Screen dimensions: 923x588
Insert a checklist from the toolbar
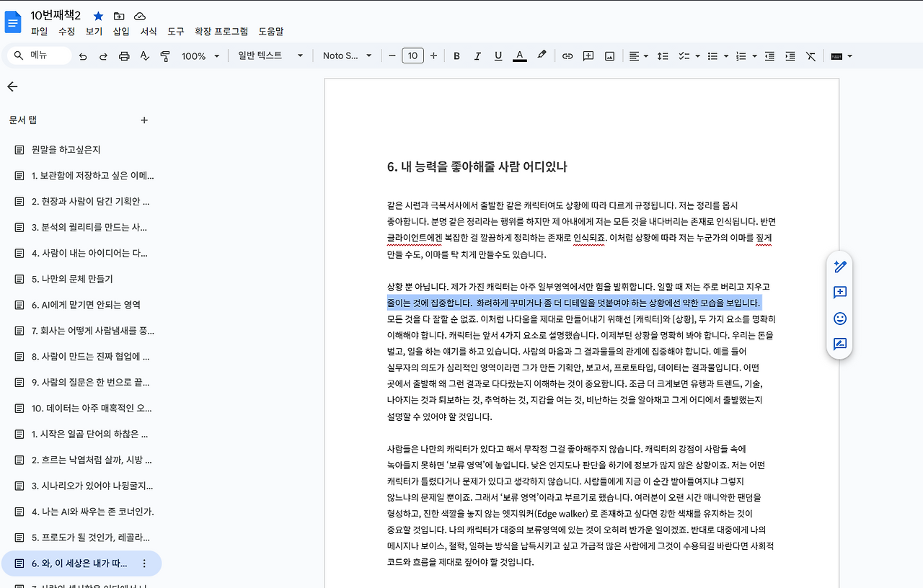[684, 56]
